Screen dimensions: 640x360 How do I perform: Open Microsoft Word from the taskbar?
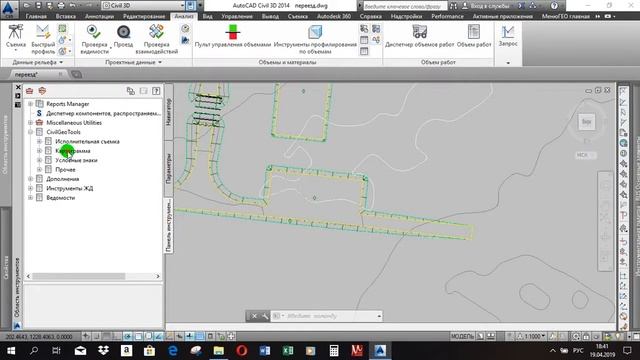click(x=264, y=351)
